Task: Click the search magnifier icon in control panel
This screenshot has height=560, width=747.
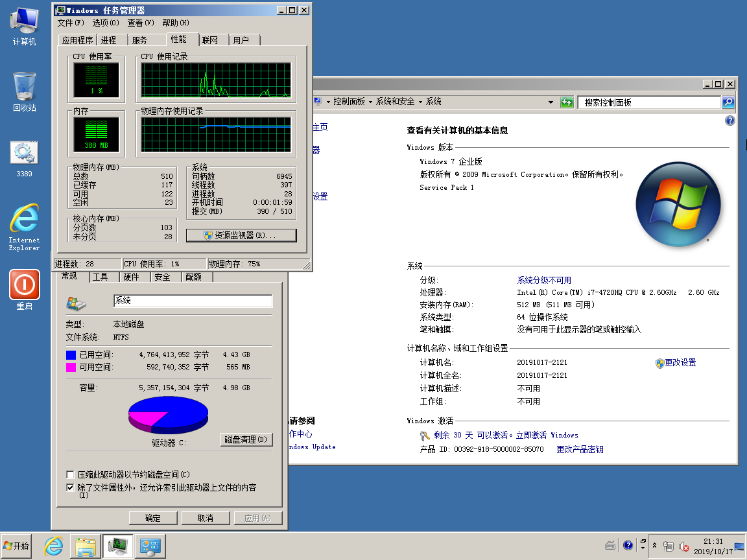Action: [x=728, y=102]
